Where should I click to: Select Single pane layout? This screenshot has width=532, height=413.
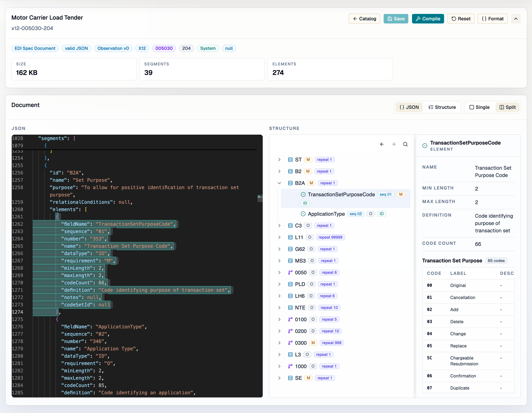pyautogui.click(x=479, y=107)
